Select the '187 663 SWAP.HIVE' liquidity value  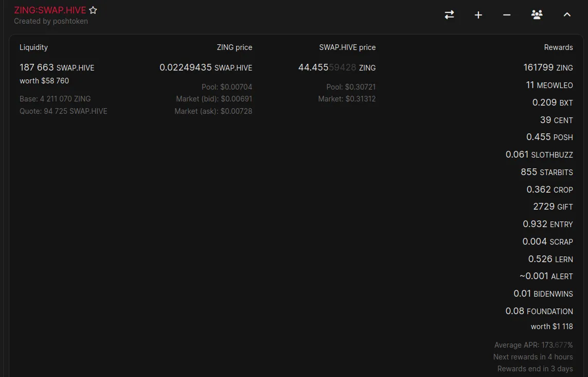click(57, 67)
